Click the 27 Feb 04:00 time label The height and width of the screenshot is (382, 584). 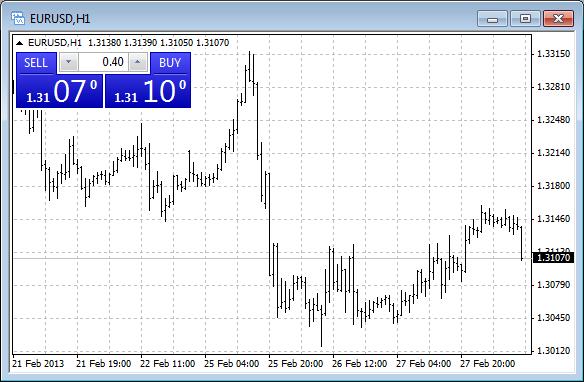click(x=424, y=364)
